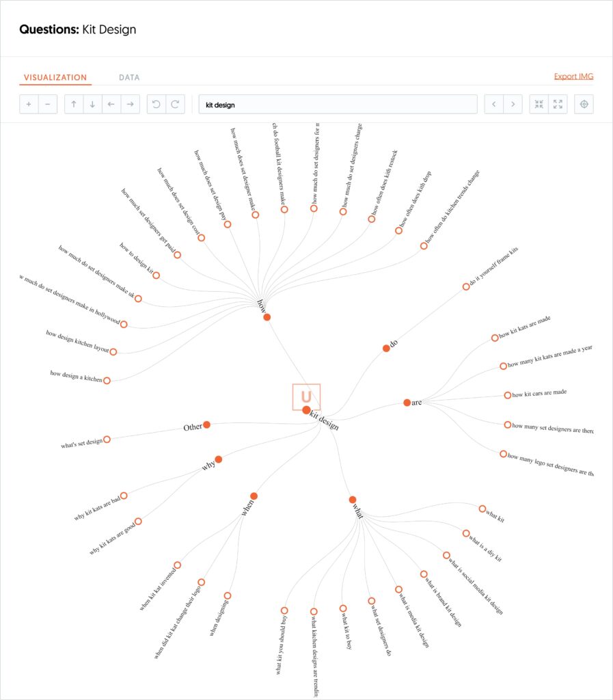This screenshot has width=613, height=700.
Task: Rotate the graph clockwise
Action: (x=175, y=105)
